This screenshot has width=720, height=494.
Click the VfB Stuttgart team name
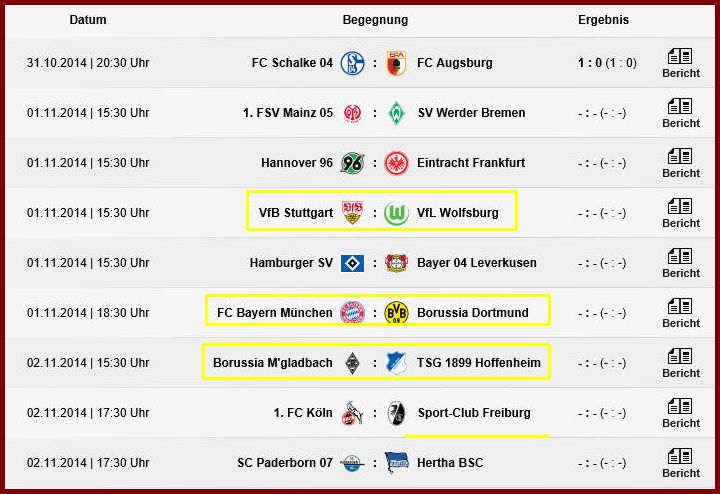click(x=296, y=213)
